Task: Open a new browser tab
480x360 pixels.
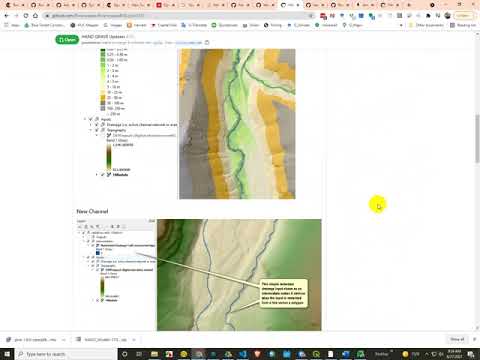Action: coord(409,5)
